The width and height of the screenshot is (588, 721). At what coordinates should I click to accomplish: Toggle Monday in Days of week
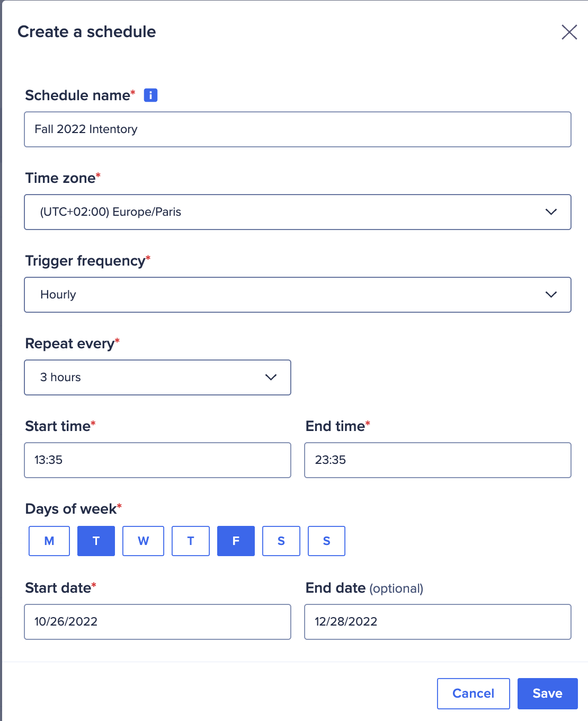coord(49,541)
